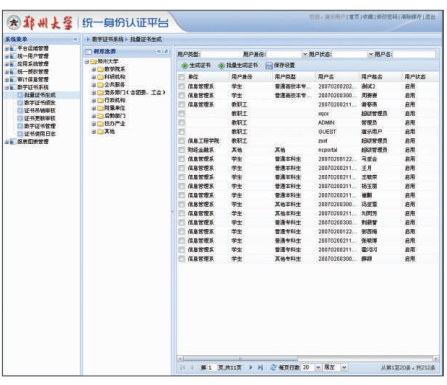Refresh the grid using the pager refresh icon
This screenshot has height=385, width=447.
click(273, 367)
